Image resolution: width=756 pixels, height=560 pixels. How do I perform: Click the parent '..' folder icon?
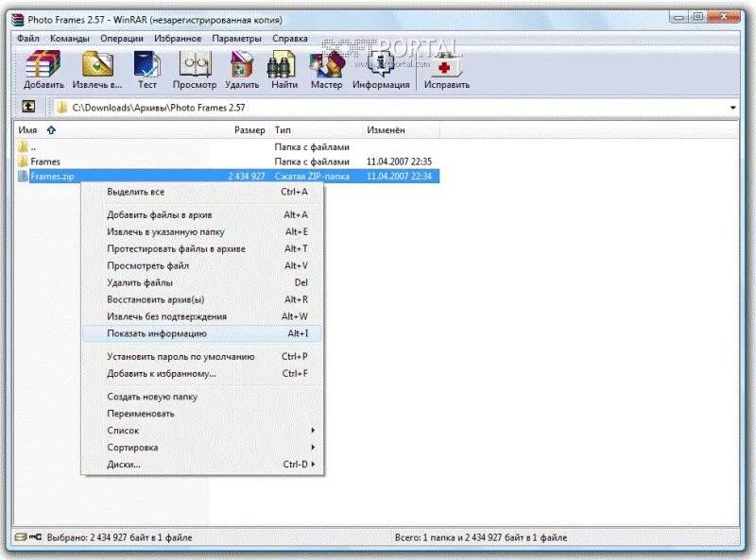click(x=23, y=146)
